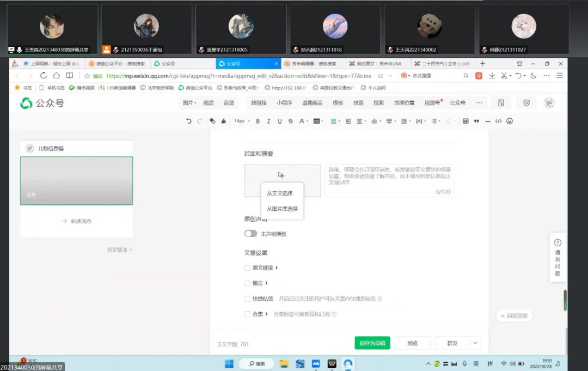Image resolution: width=588 pixels, height=371 pixels.
Task: Expand the 历史版本 history dropdown
Action: pyautogui.click(x=120, y=250)
